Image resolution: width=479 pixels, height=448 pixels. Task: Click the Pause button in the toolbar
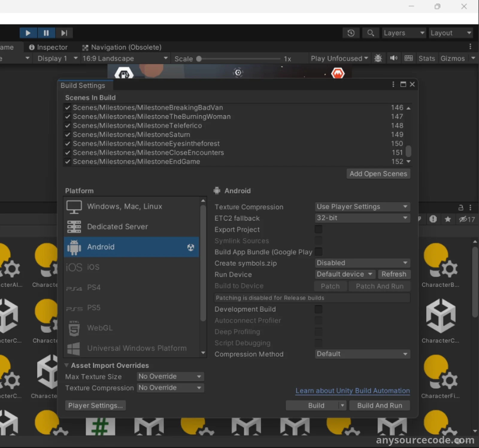point(46,33)
